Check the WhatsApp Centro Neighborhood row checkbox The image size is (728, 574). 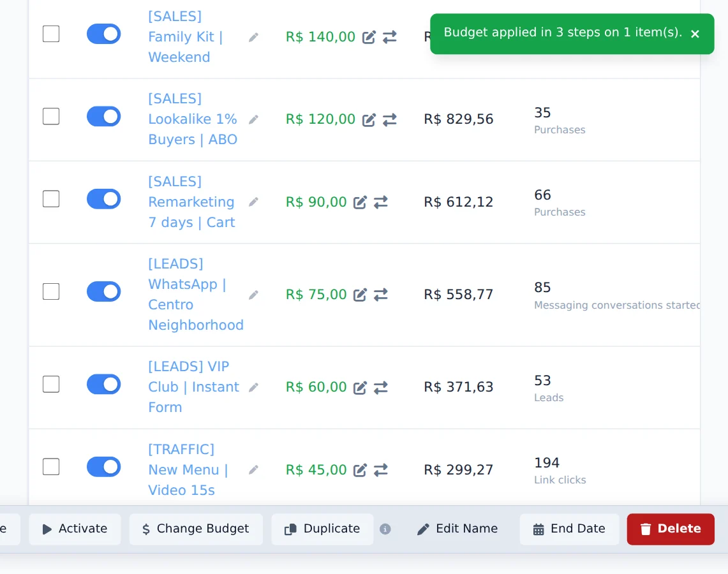click(x=51, y=291)
